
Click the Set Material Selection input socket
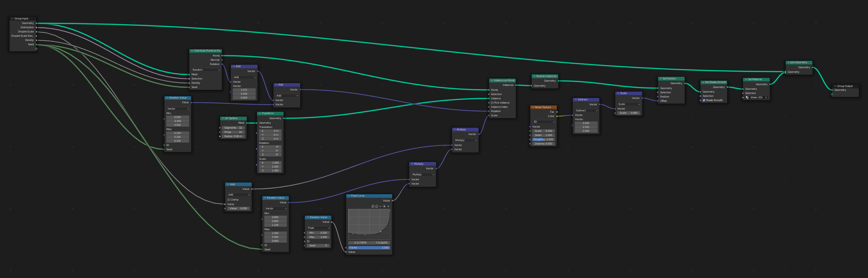click(x=743, y=93)
